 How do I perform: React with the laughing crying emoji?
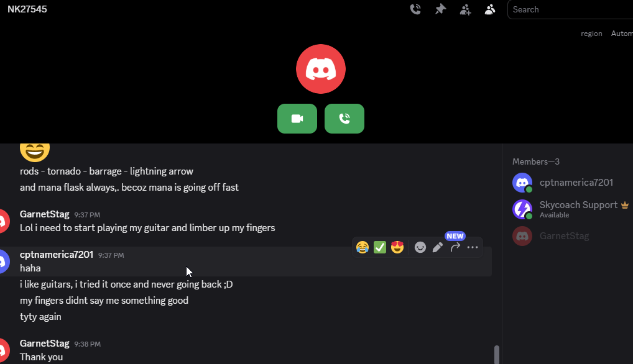(363, 247)
